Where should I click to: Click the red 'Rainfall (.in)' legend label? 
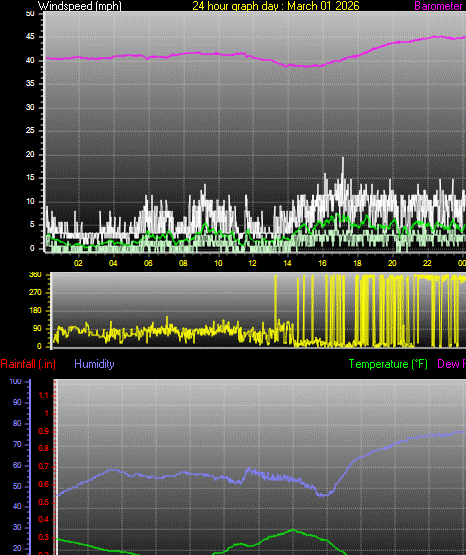pos(28,364)
